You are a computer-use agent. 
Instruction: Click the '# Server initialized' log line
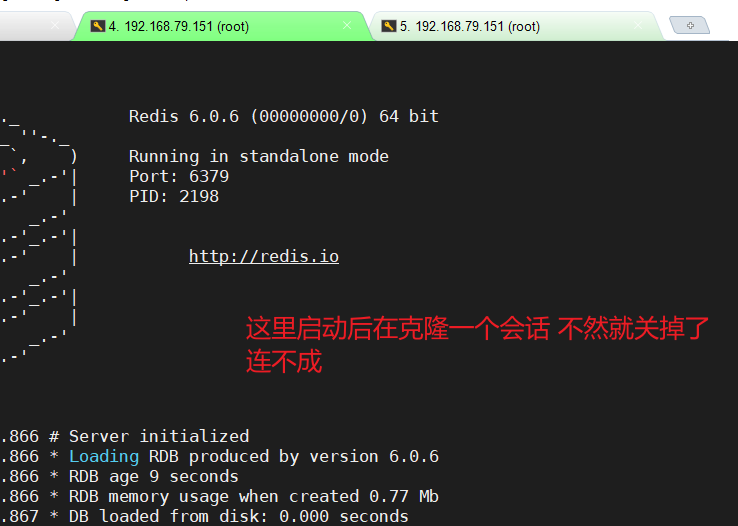[x=149, y=436]
